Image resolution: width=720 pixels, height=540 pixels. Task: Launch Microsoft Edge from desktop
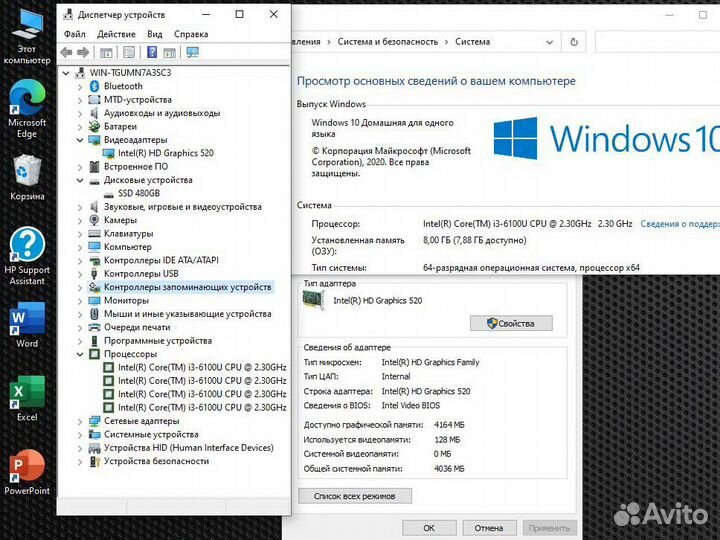pyautogui.click(x=27, y=109)
